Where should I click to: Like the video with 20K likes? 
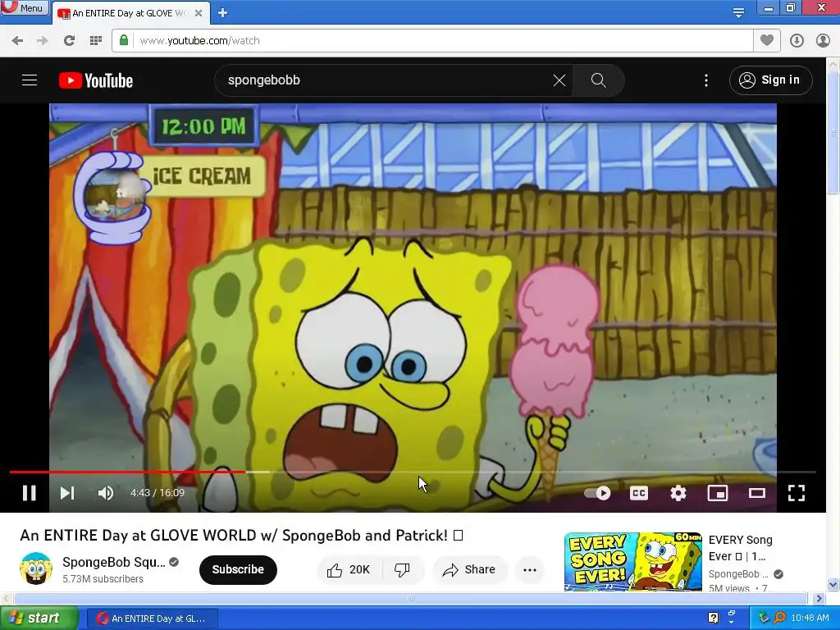(x=349, y=569)
